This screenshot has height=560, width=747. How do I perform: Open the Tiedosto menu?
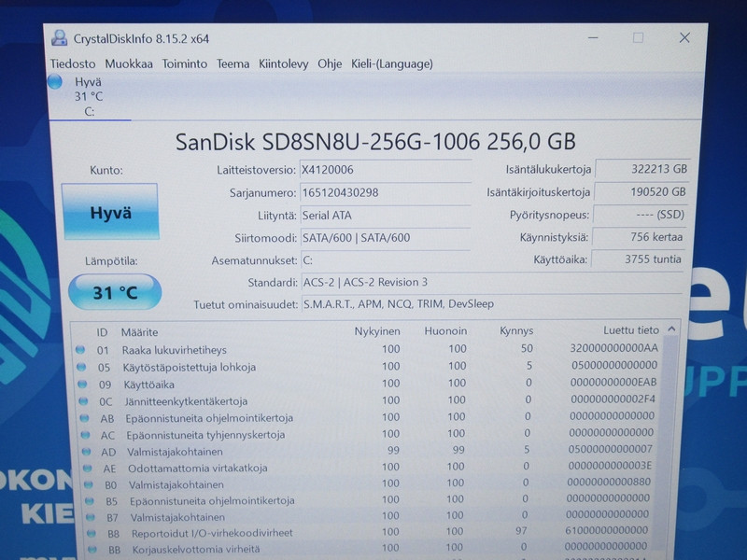(73, 63)
